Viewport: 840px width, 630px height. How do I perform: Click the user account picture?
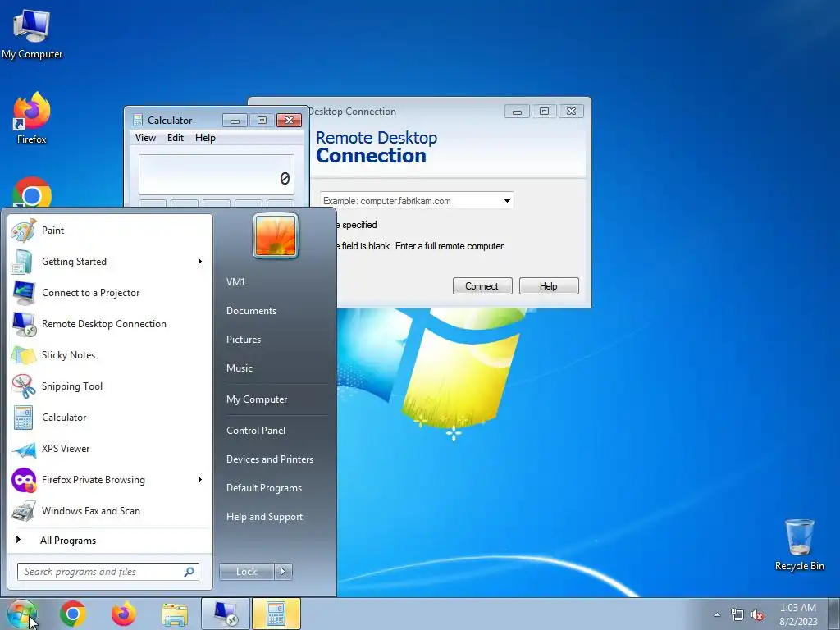pyautogui.click(x=276, y=235)
